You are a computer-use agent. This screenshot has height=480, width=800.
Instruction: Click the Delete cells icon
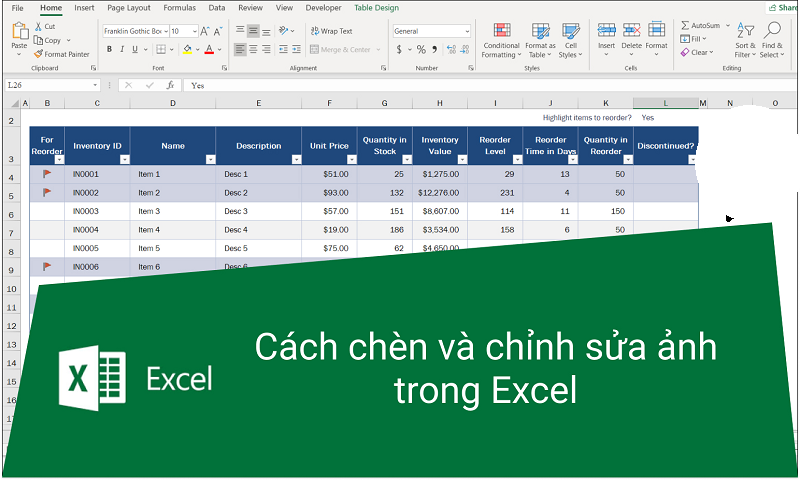point(631,31)
